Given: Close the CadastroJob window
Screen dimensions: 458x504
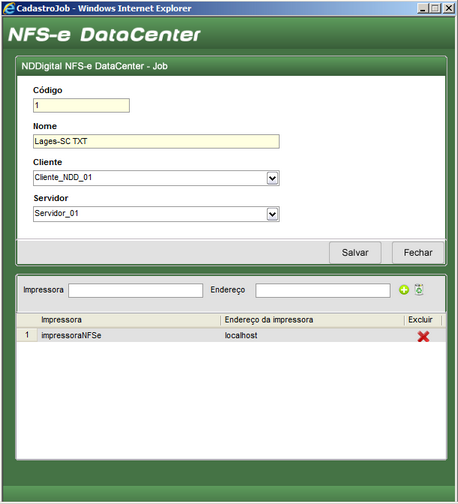Looking at the screenshot, I should [449, 8].
